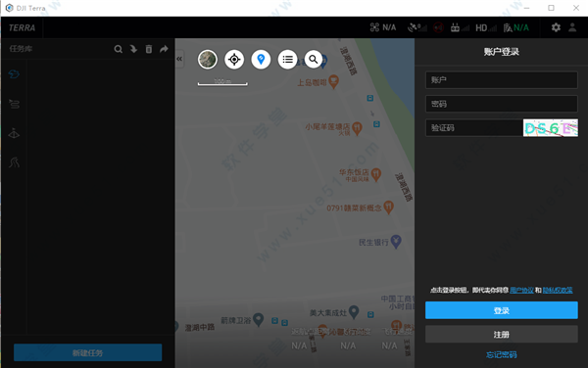Click the 新建任务 new task button
The image size is (588, 368).
coord(88,352)
